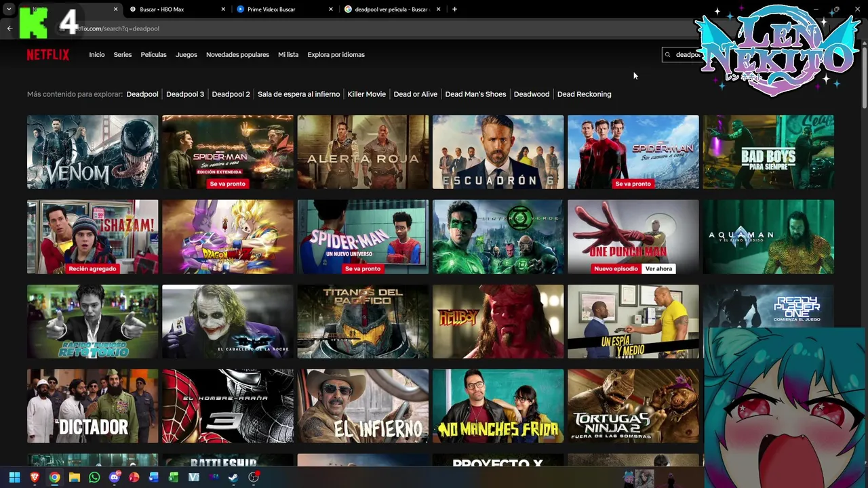Open the Windows Start menu
The image size is (868, 488).
click(14, 477)
